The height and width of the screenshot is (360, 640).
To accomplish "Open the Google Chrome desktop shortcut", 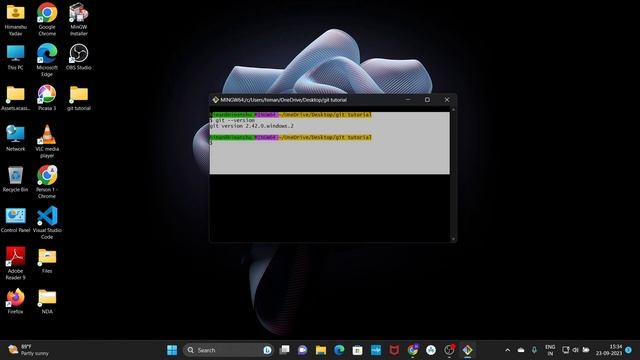I will [x=47, y=19].
